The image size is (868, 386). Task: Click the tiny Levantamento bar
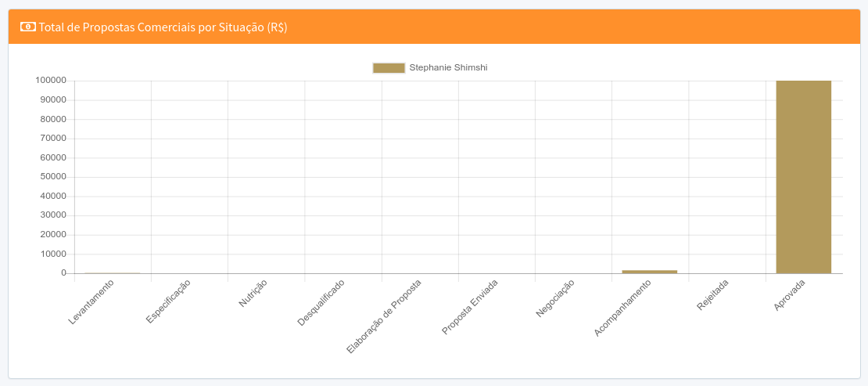tap(112, 273)
